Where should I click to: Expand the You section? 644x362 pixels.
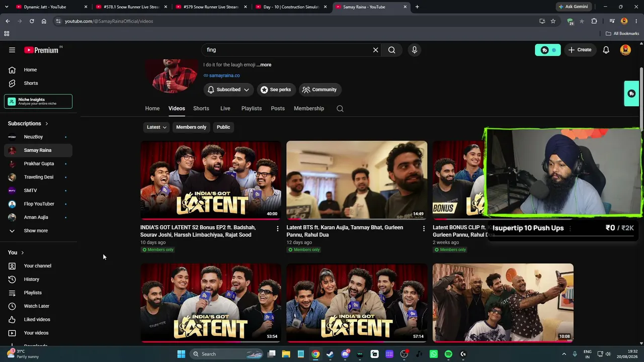16,252
